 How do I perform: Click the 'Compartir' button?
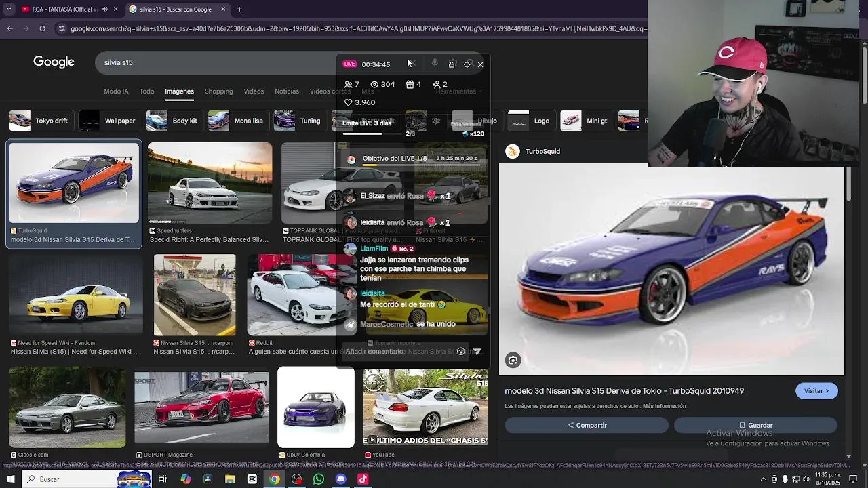tap(587, 425)
